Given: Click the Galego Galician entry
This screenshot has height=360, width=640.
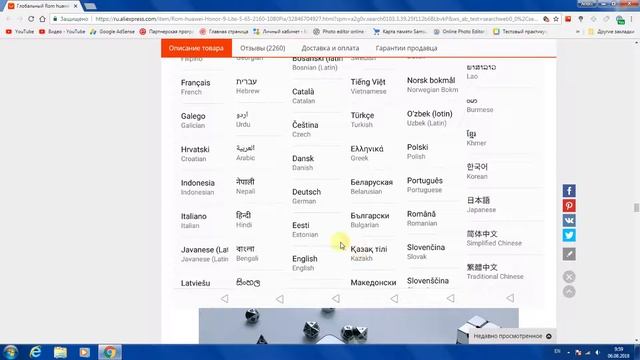Looking at the screenshot, I should click(193, 120).
